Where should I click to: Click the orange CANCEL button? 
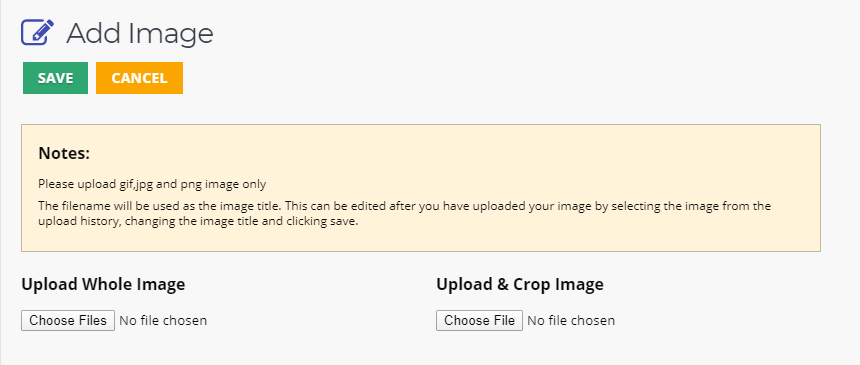139,78
